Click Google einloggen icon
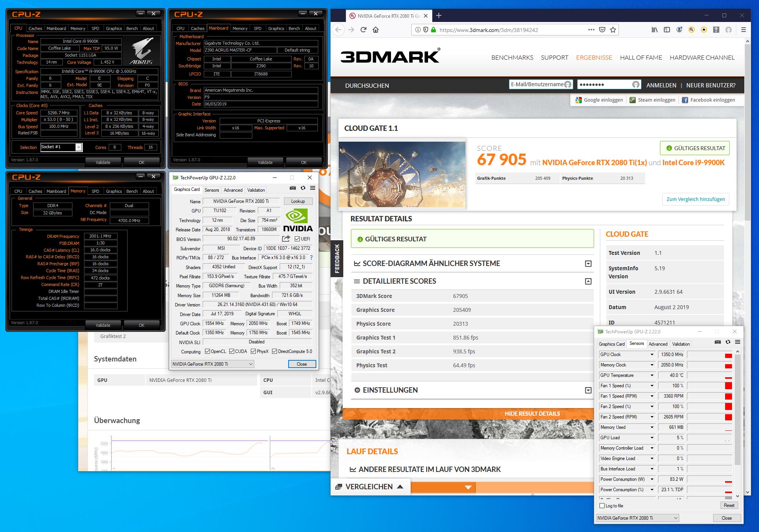This screenshot has width=759, height=532. pos(578,100)
